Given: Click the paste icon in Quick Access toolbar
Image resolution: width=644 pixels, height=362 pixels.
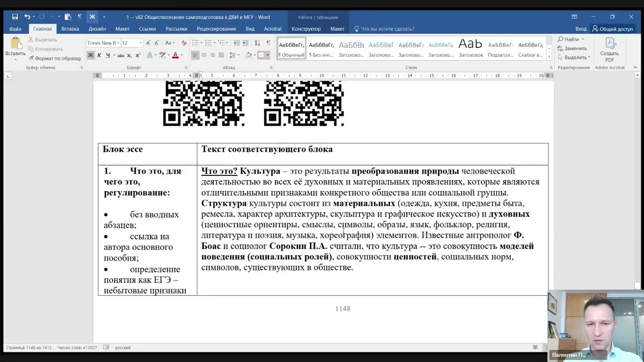Looking at the screenshot, I should click(68, 17).
